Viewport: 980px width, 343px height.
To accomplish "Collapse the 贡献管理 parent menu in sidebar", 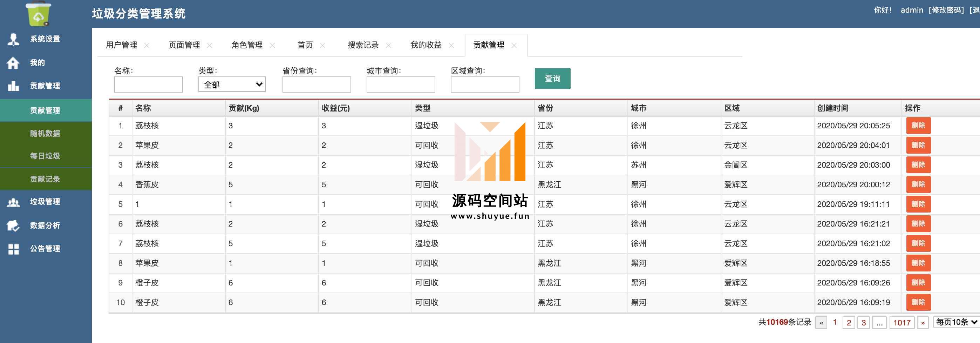I will tap(46, 86).
